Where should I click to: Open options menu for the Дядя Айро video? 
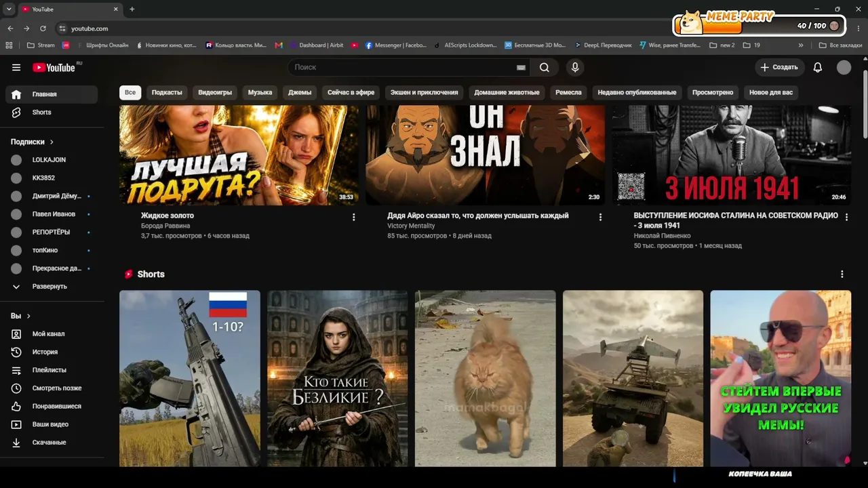pyautogui.click(x=600, y=217)
